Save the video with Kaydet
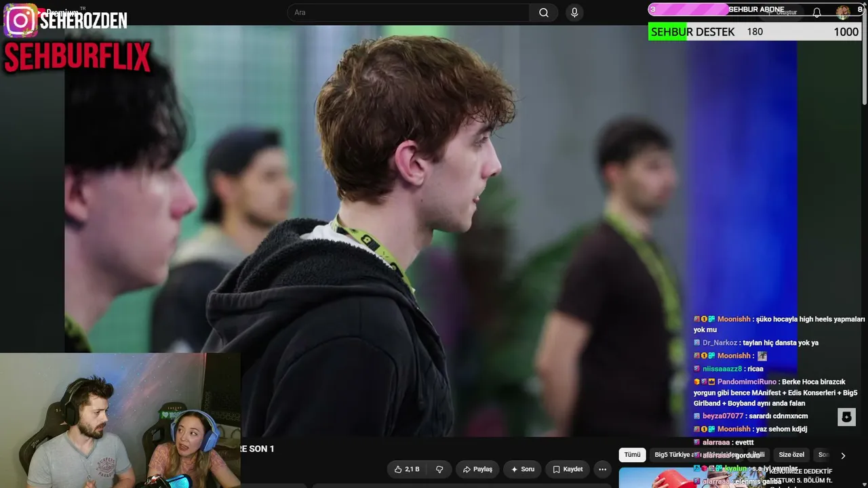The image size is (868, 488). click(x=568, y=469)
